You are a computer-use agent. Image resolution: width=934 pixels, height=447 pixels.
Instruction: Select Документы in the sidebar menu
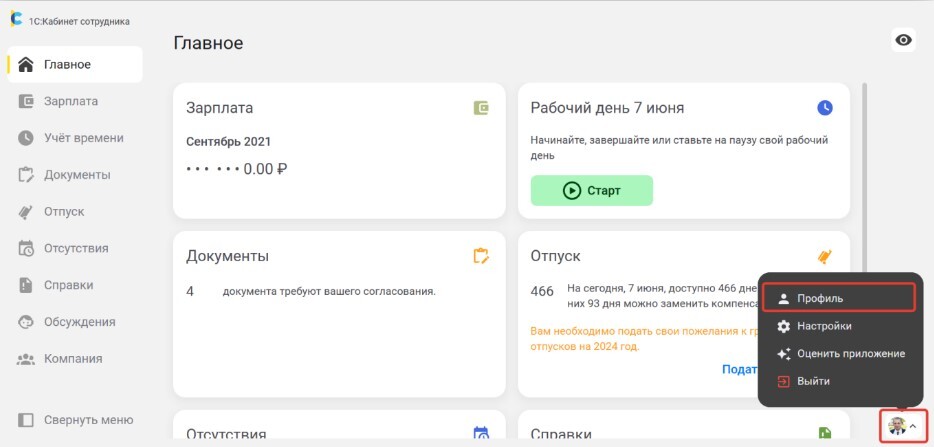75,175
